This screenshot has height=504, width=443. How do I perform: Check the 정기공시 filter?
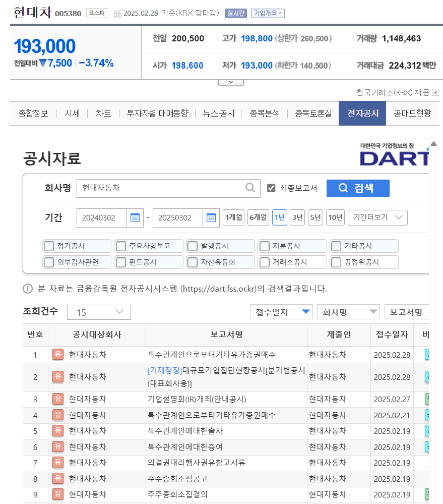point(49,246)
